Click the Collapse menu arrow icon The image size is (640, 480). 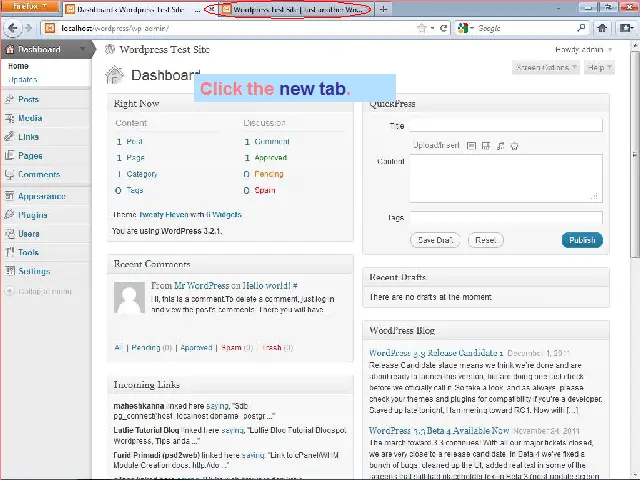(9, 291)
